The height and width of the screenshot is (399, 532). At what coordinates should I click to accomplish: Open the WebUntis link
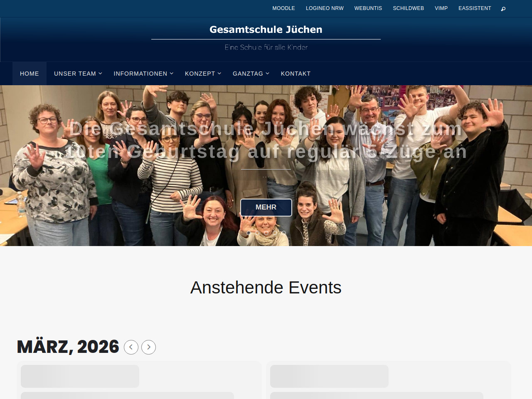[368, 8]
